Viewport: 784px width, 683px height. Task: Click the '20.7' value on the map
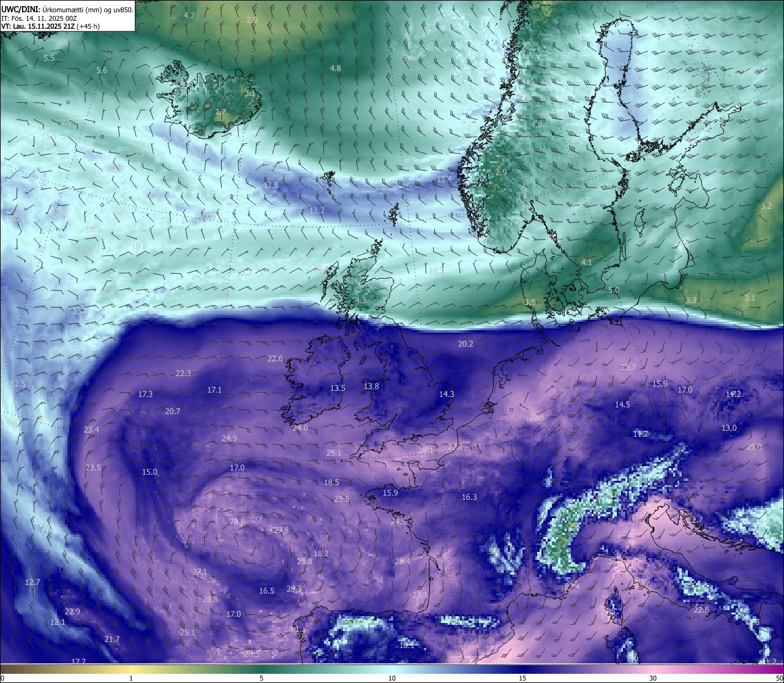tap(173, 412)
